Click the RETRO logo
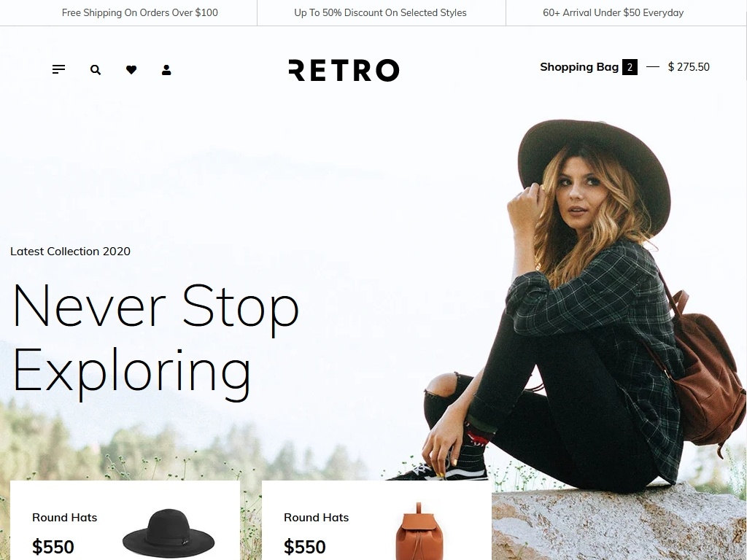Screen dimensions: 747x560 pos(344,70)
